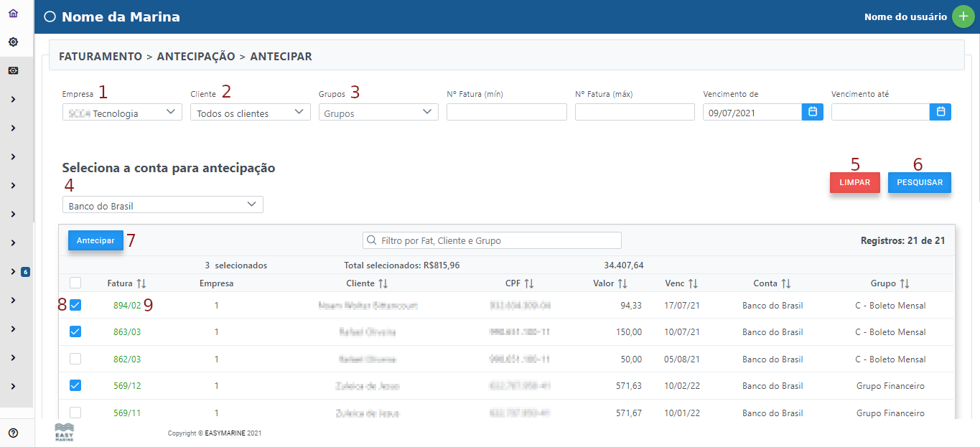Open calendar for Vencimento de
Viewport: 980px width, 447px height.
click(x=813, y=112)
